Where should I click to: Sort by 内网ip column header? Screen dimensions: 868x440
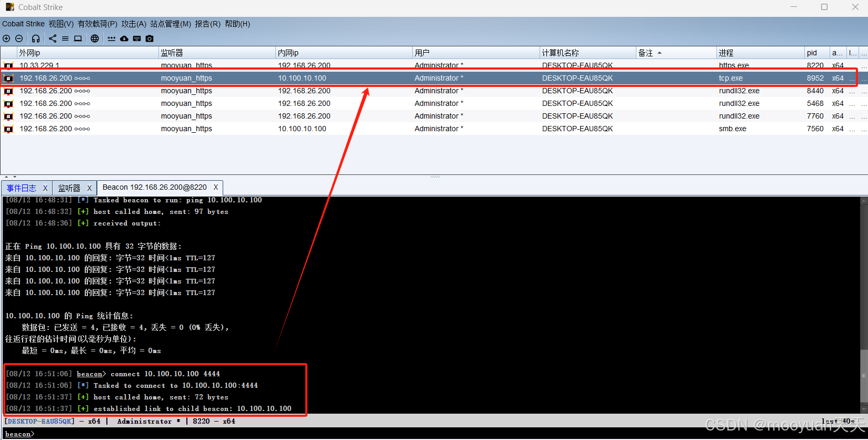point(344,53)
